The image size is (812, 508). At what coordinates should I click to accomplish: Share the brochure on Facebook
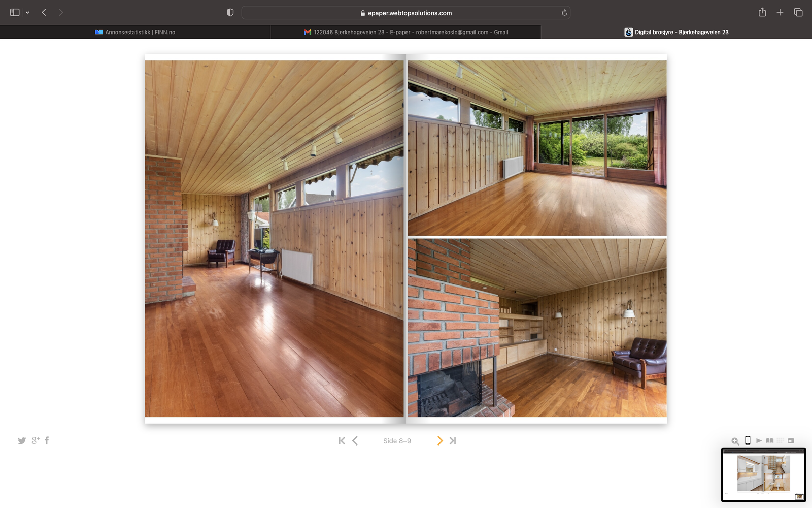[x=47, y=440]
